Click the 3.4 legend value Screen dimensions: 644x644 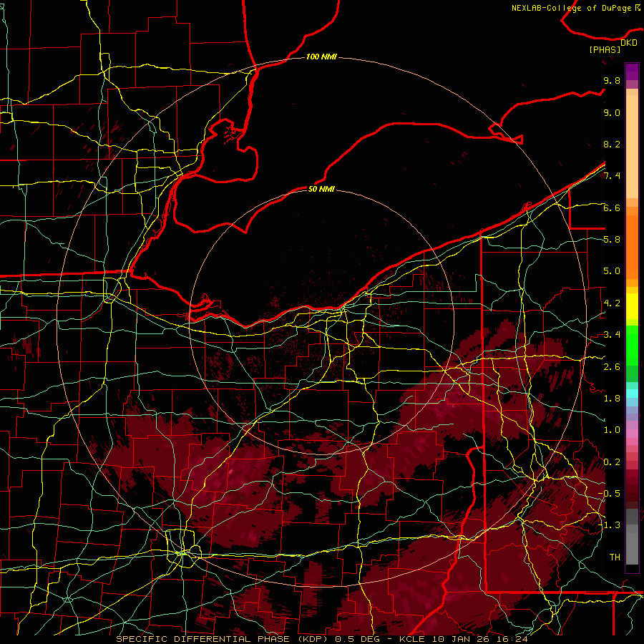point(612,335)
